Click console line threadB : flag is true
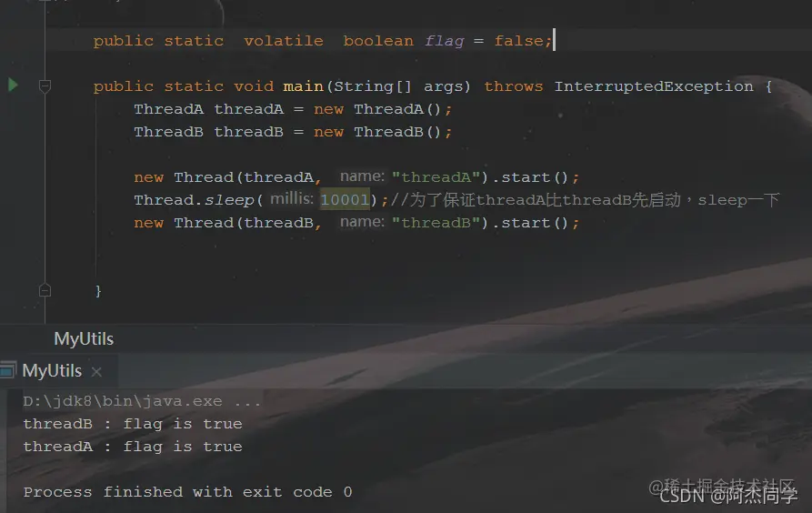 (x=133, y=424)
